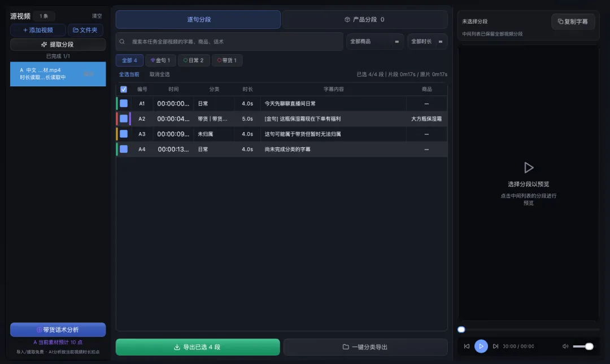Toggle checkbox for row A2

[x=124, y=119]
